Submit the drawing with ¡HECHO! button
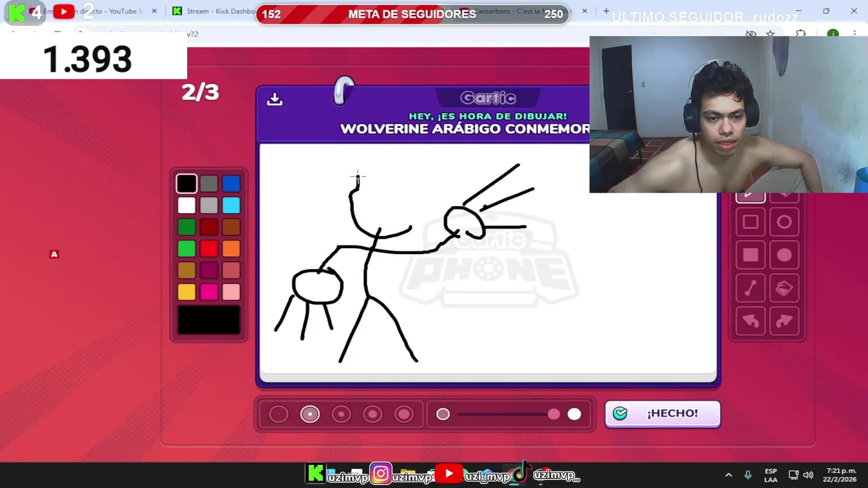 pos(663,413)
